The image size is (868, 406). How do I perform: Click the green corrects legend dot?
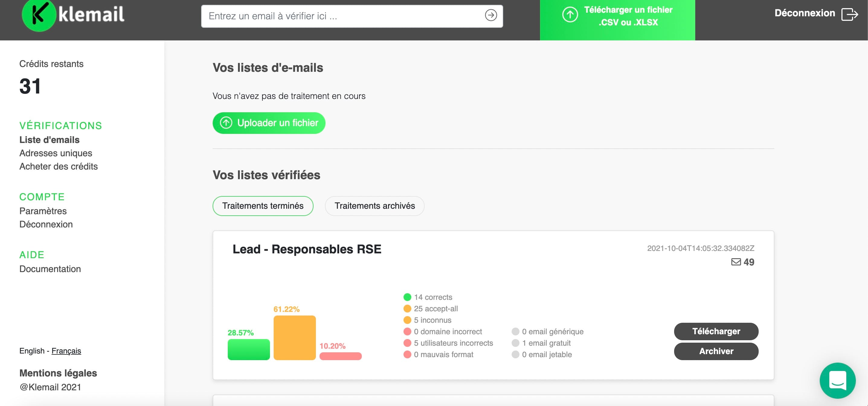407,297
